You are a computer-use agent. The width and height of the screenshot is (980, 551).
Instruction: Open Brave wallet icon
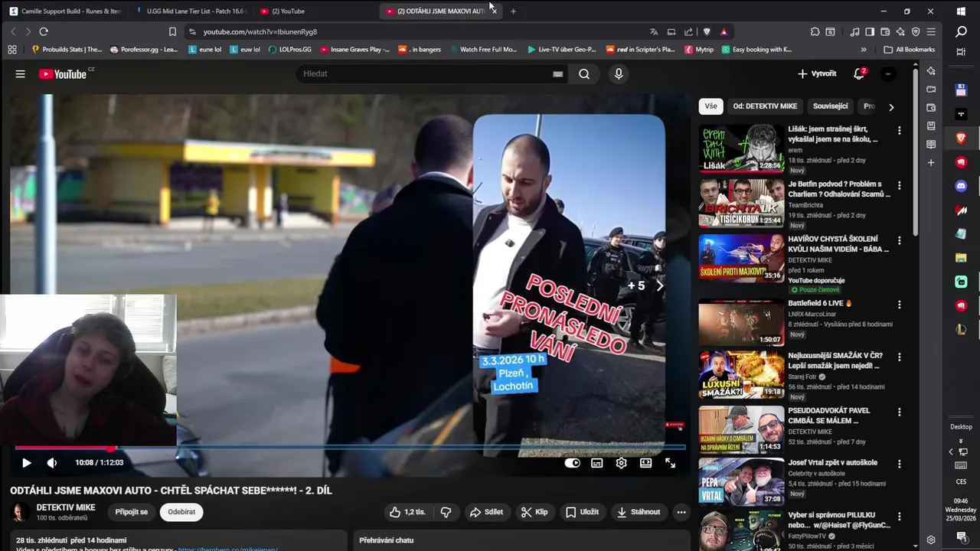[885, 31]
